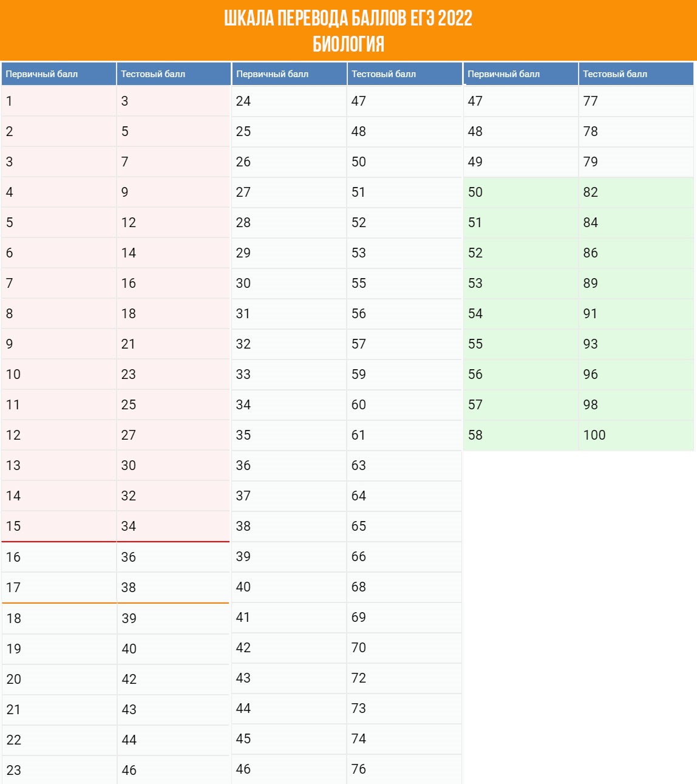Viewport: 697px width, 784px height.
Task: Select primary score cell 24 in the middle table
Action: pyautogui.click(x=289, y=101)
